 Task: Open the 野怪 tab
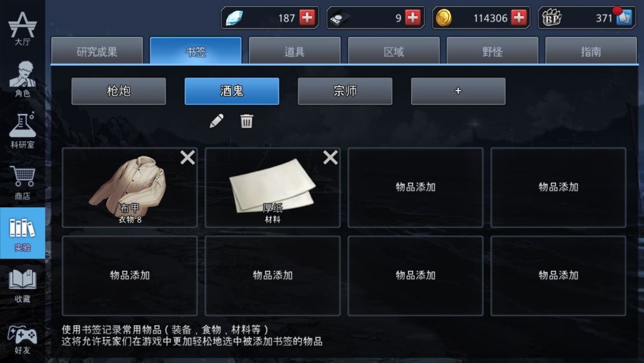pyautogui.click(x=493, y=51)
